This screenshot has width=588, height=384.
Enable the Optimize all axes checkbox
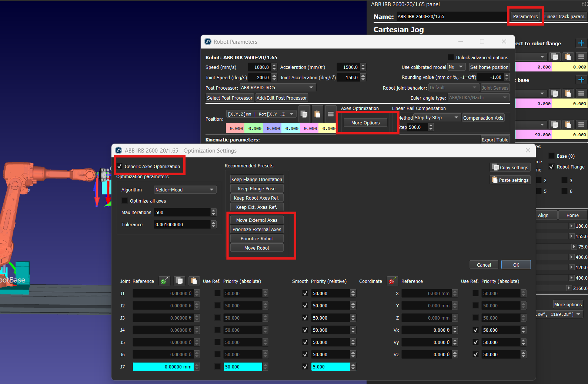pyautogui.click(x=125, y=201)
